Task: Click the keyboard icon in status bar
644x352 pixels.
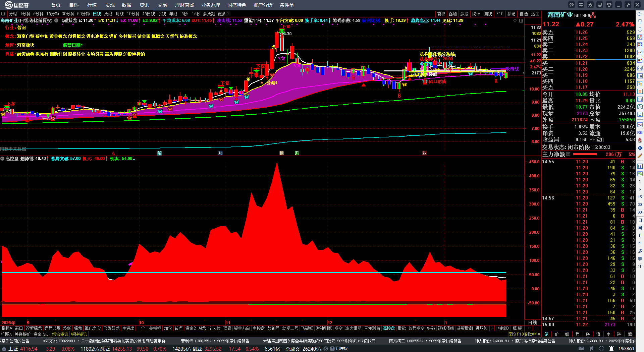Action: [x=581, y=349]
